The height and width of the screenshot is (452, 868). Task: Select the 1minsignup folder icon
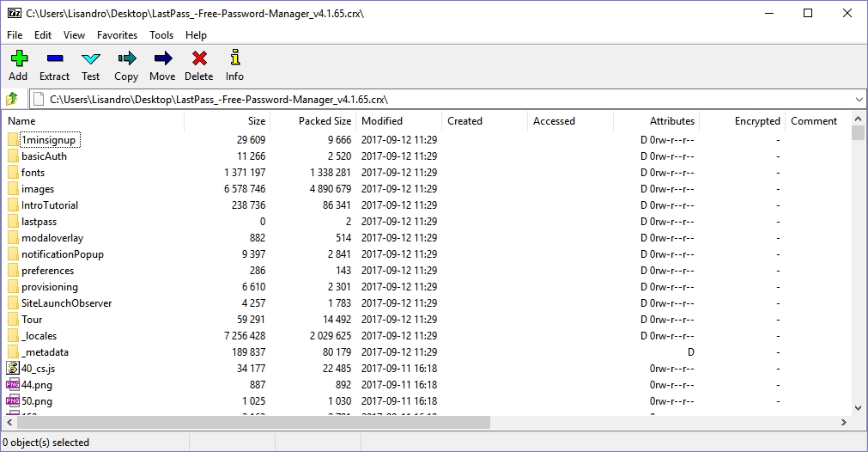(x=13, y=139)
